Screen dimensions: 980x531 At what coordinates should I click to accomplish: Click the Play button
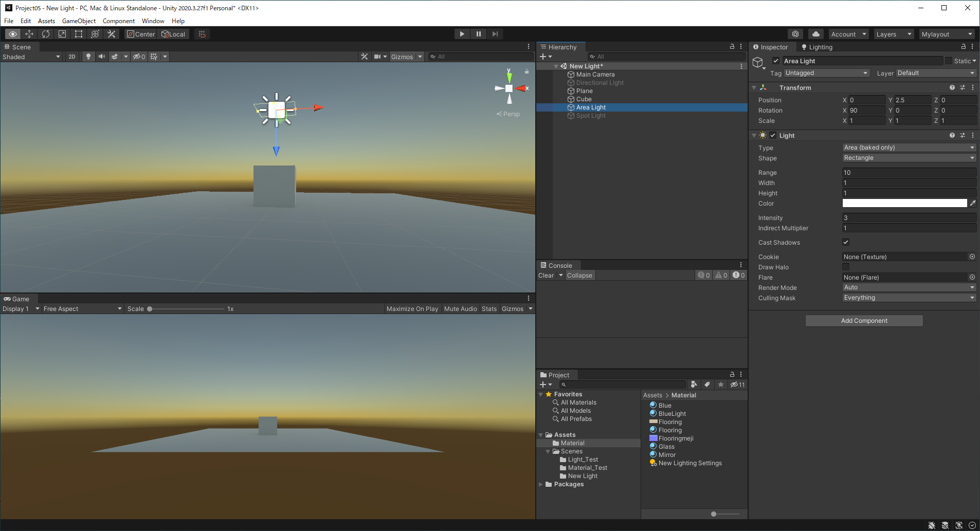coord(462,34)
